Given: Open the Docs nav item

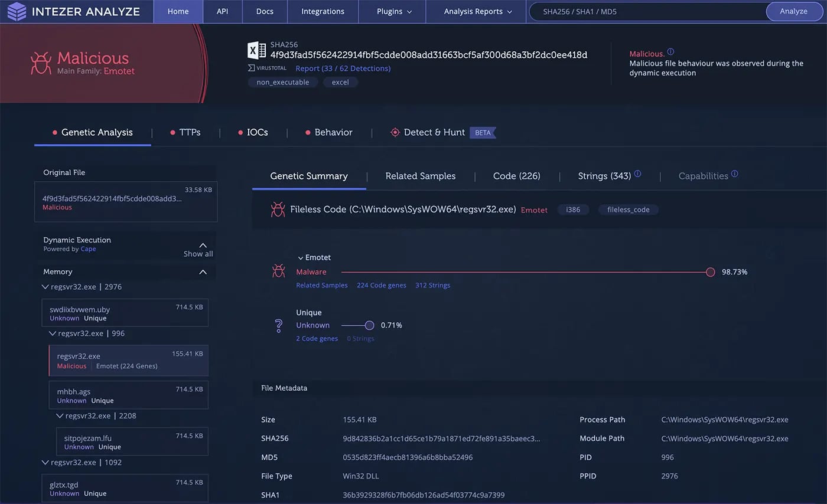Looking at the screenshot, I should pyautogui.click(x=265, y=11).
